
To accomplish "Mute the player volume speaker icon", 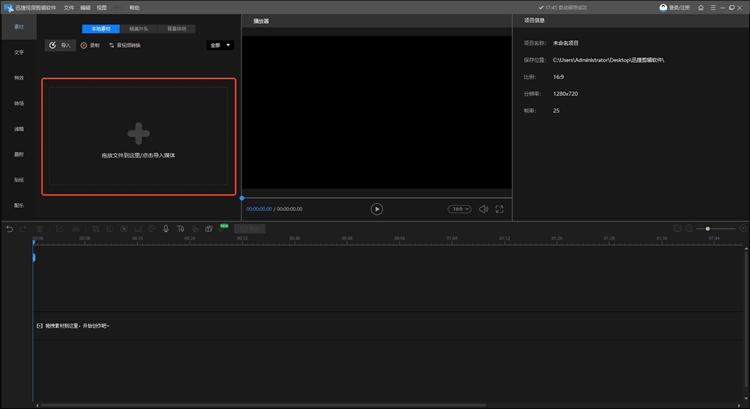I will coord(483,209).
